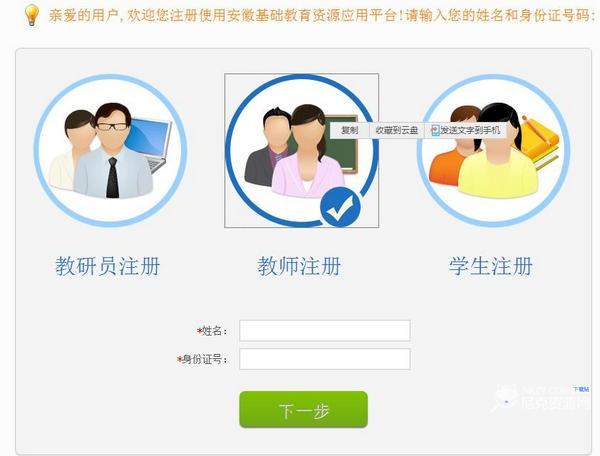
Task: Focus the 身份证号 input field
Action: (x=324, y=359)
